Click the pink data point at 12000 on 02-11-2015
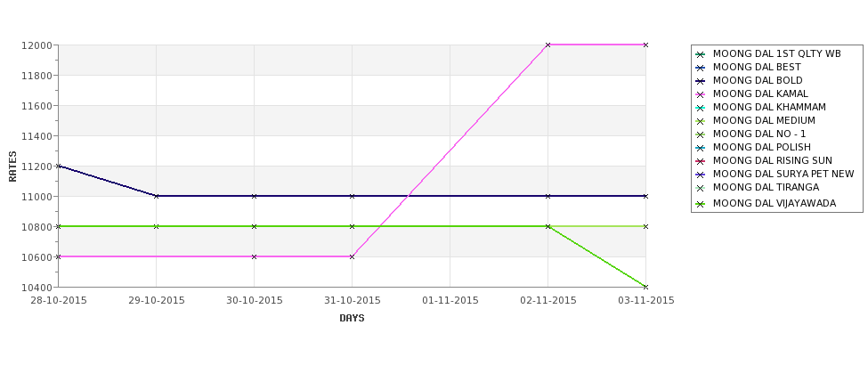 (548, 45)
